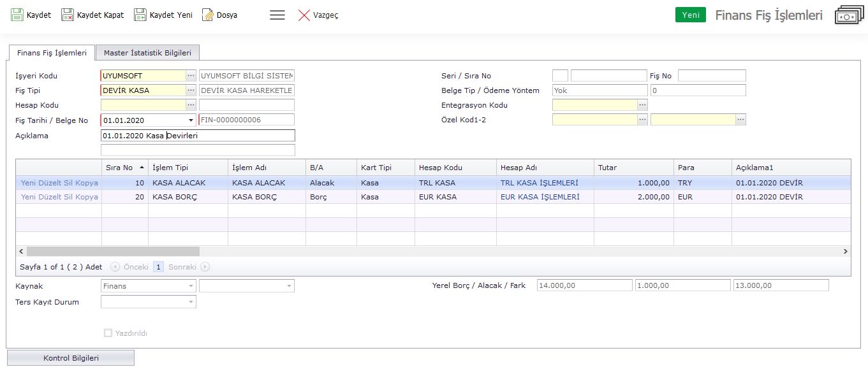Select the Finans Fiş İşlemleri tab
The height and width of the screenshot is (367, 868).
[51, 53]
